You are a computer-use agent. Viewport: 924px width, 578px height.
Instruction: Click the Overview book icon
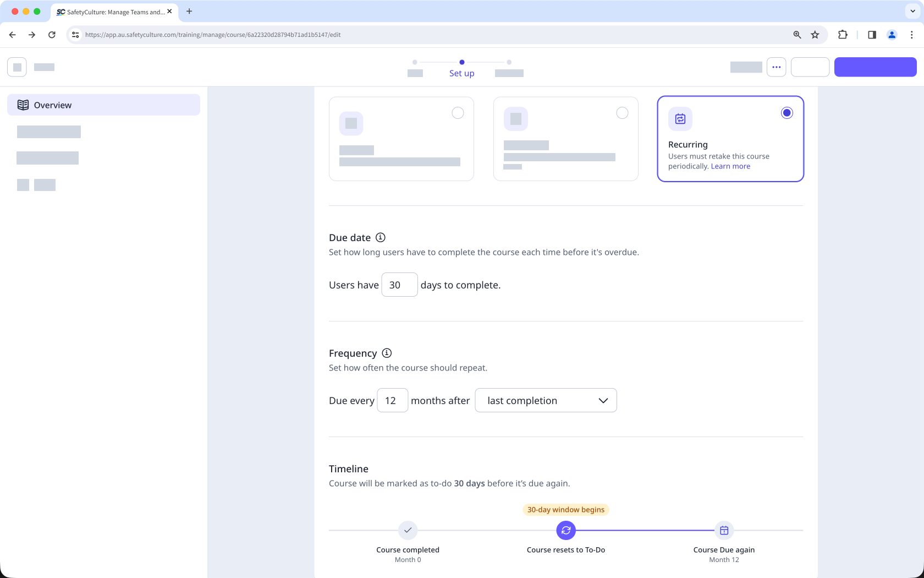point(23,105)
